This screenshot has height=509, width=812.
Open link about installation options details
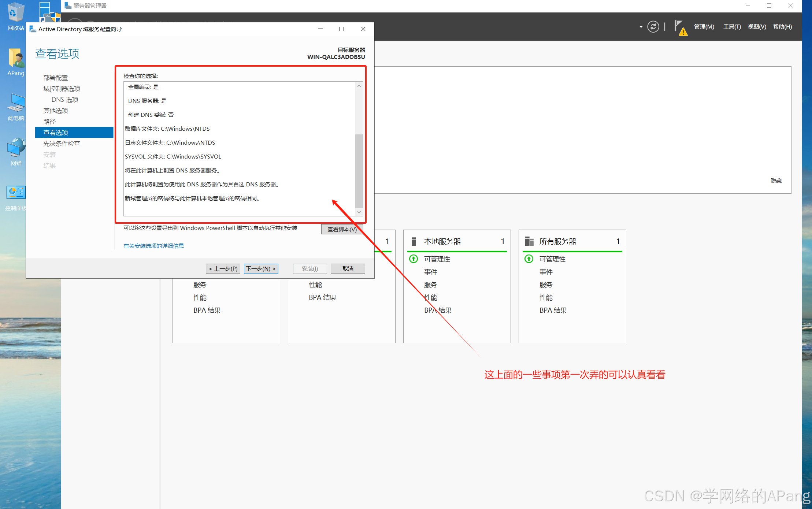pos(153,246)
